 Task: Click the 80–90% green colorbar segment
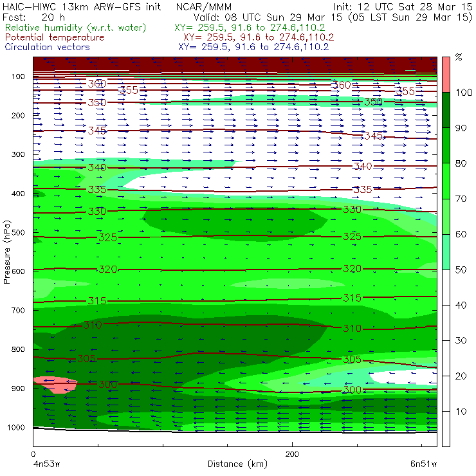click(x=446, y=145)
